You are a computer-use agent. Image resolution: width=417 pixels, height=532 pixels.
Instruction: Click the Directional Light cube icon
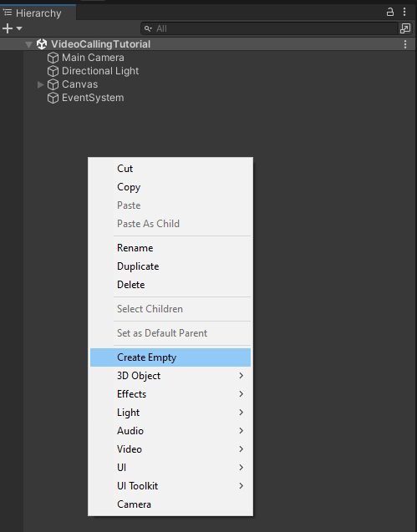tap(53, 71)
